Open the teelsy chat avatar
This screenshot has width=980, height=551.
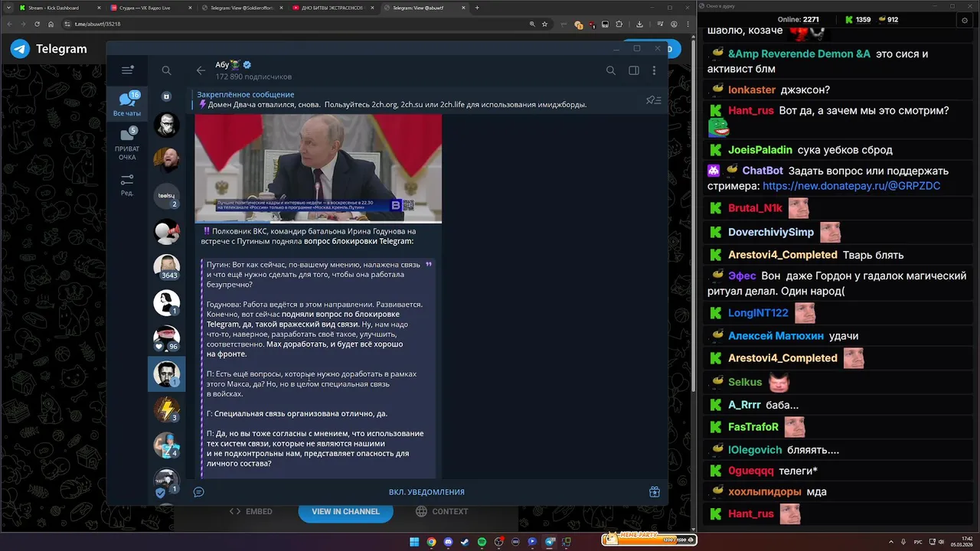click(x=166, y=196)
